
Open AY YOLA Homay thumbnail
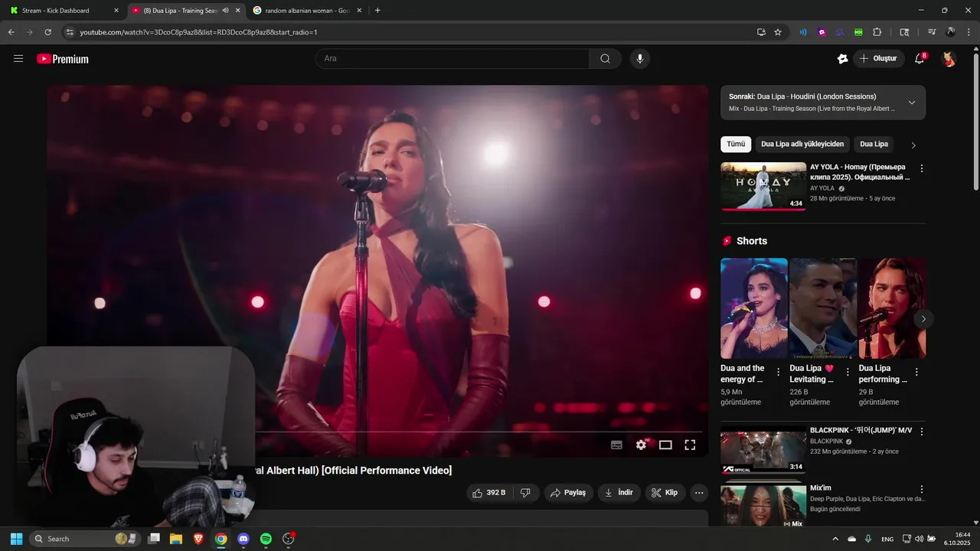pos(763,186)
